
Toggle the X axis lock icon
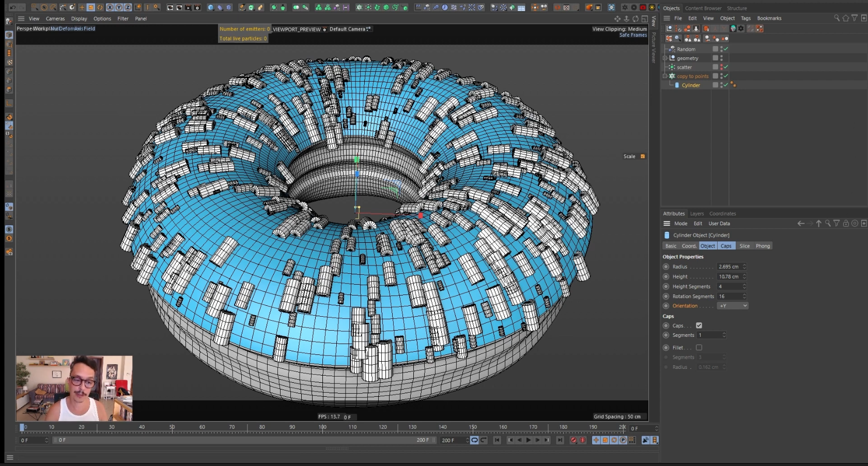click(110, 7)
